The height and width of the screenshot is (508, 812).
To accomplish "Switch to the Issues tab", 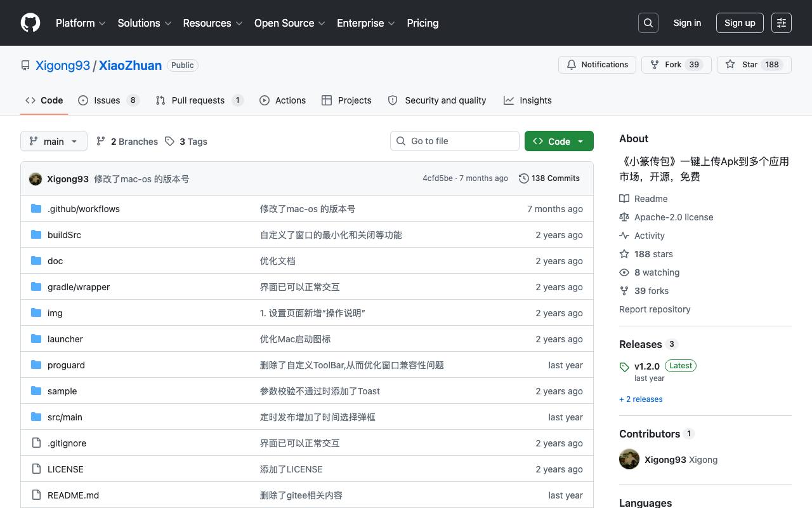I will click(x=108, y=100).
